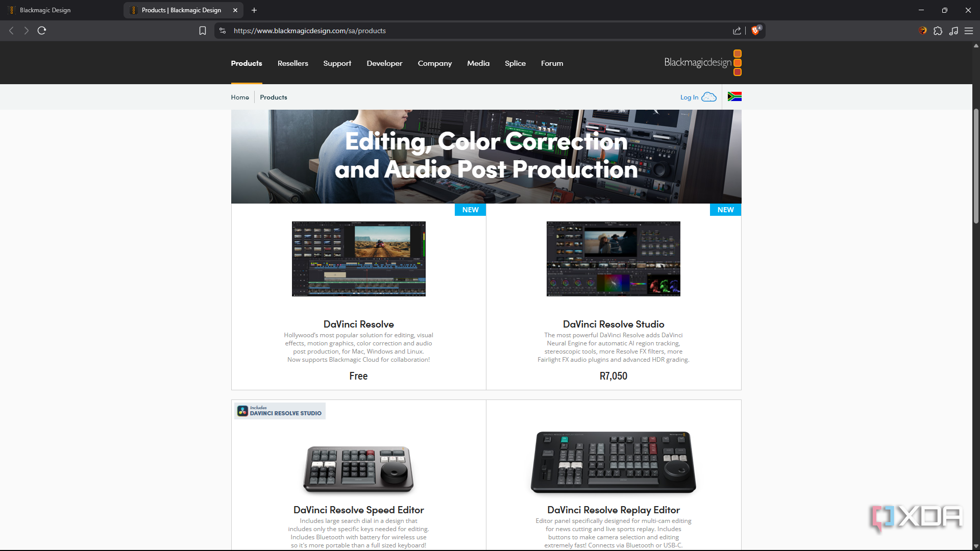Open a new tab with plus button

point(254,10)
